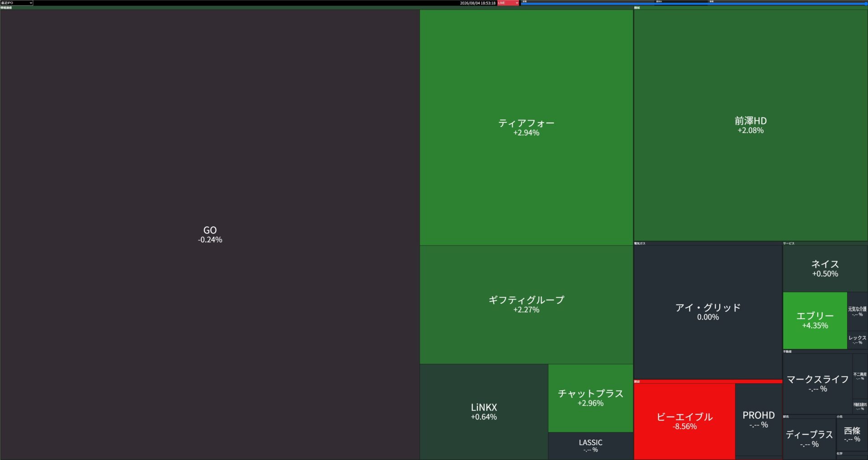
Task: Click the チャットプラス tile
Action: click(x=590, y=398)
